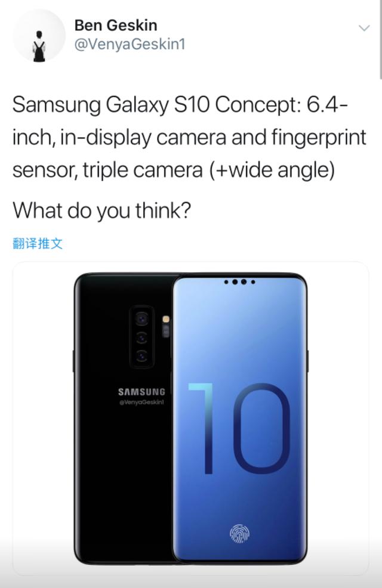Screen dimensions: 382x588
Task: Click the triple rear camera module
Action: point(142,336)
